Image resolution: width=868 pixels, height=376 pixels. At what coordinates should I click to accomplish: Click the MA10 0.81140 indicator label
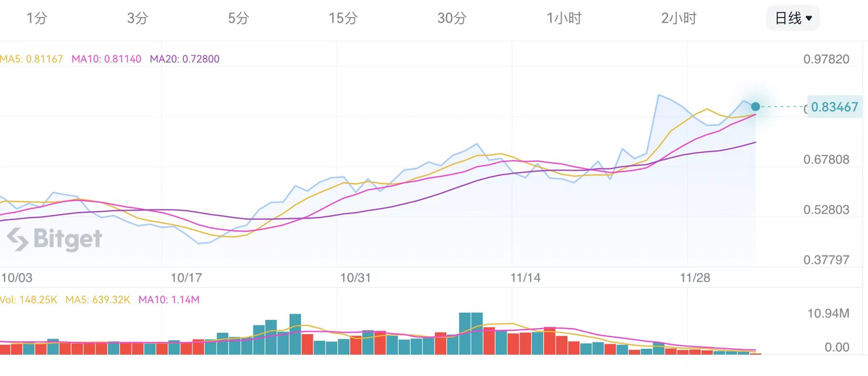106,59
